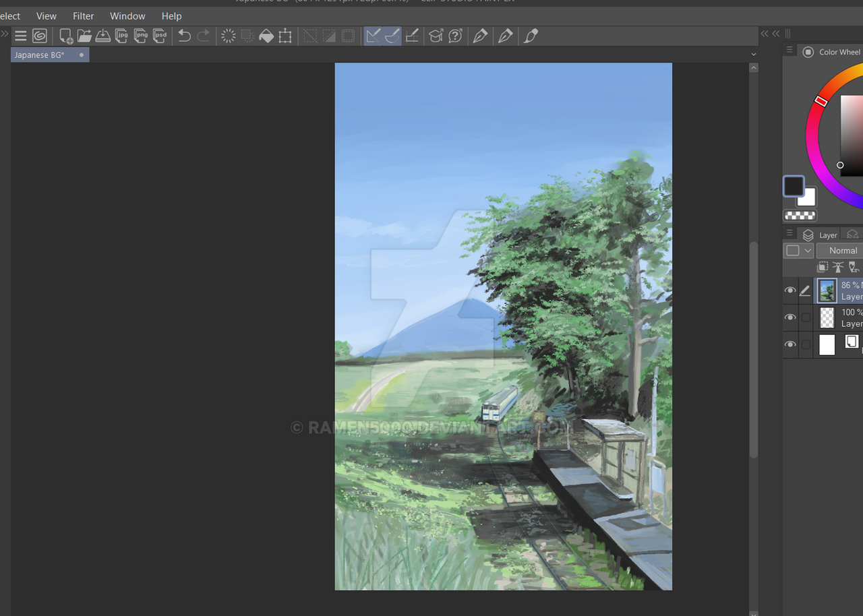Create a new canvas with New icon
863x616 pixels.
pos(66,36)
